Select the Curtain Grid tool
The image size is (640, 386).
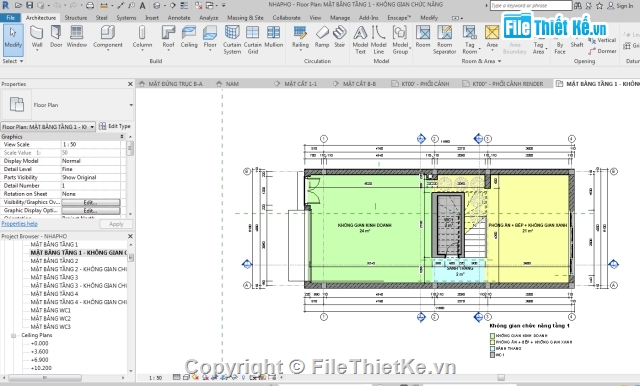253,40
